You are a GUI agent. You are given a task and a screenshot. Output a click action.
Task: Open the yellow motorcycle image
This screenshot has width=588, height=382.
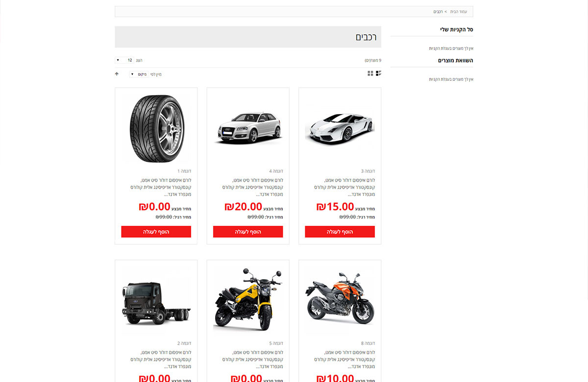click(248, 299)
